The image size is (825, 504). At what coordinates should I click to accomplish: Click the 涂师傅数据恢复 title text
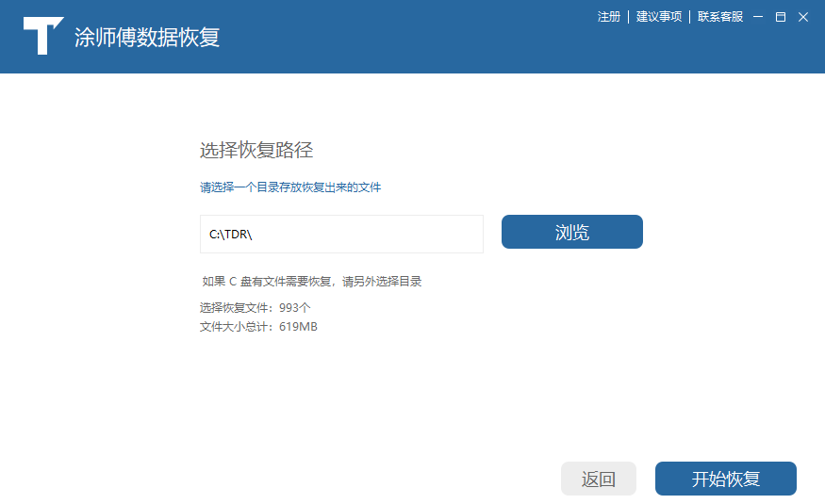147,38
